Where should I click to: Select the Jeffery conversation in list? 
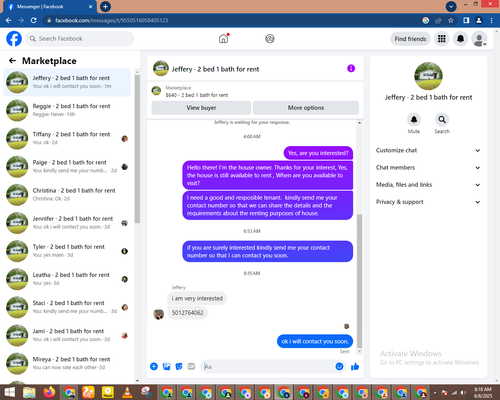(x=67, y=82)
